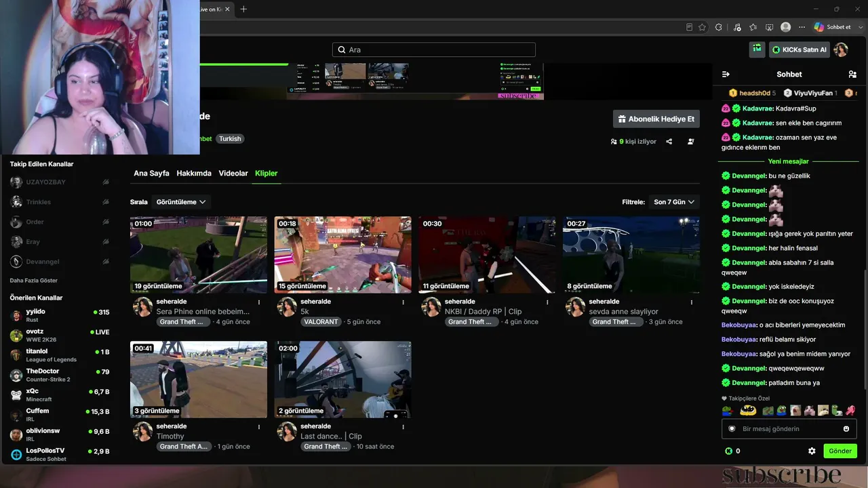Open three-dot menu for NKBI / Daddy RP clip
868x488 pixels.
547,302
